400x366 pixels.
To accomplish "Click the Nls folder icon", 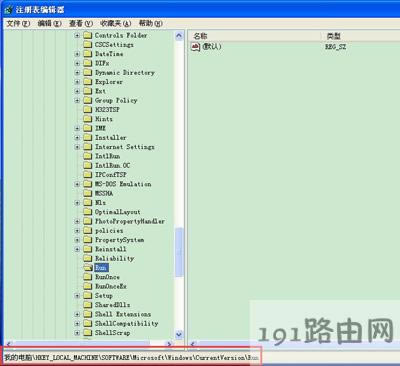I will pyautogui.click(x=88, y=203).
